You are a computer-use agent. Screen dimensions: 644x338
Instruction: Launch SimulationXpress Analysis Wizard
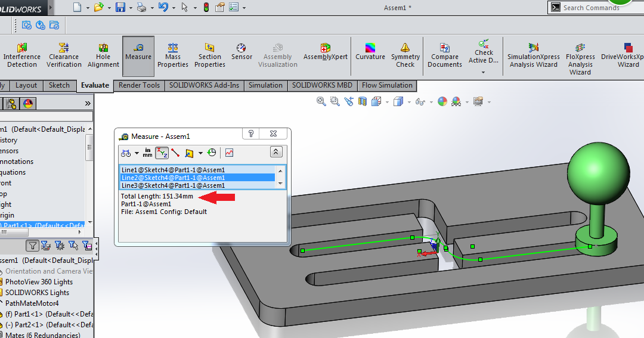click(534, 55)
